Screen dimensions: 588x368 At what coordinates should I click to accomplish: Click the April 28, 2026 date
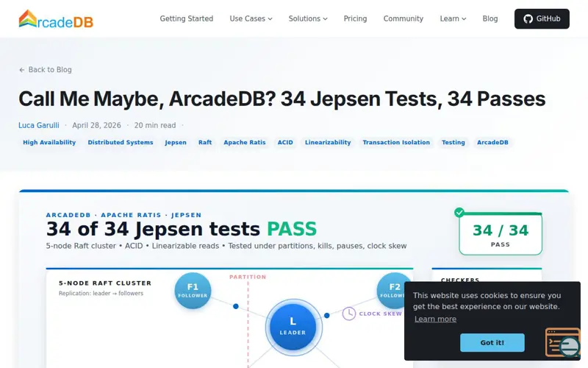point(96,125)
